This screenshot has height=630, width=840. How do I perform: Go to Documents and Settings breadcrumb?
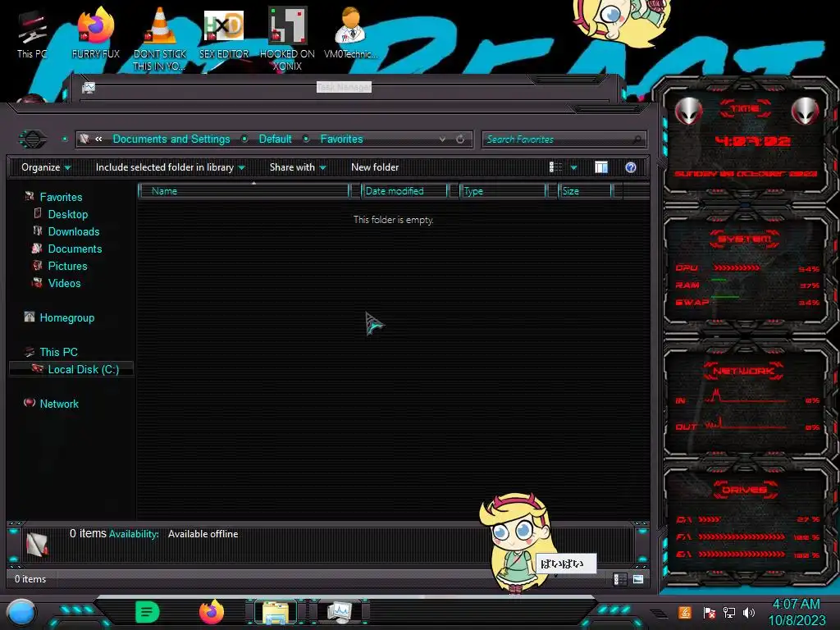tap(171, 139)
